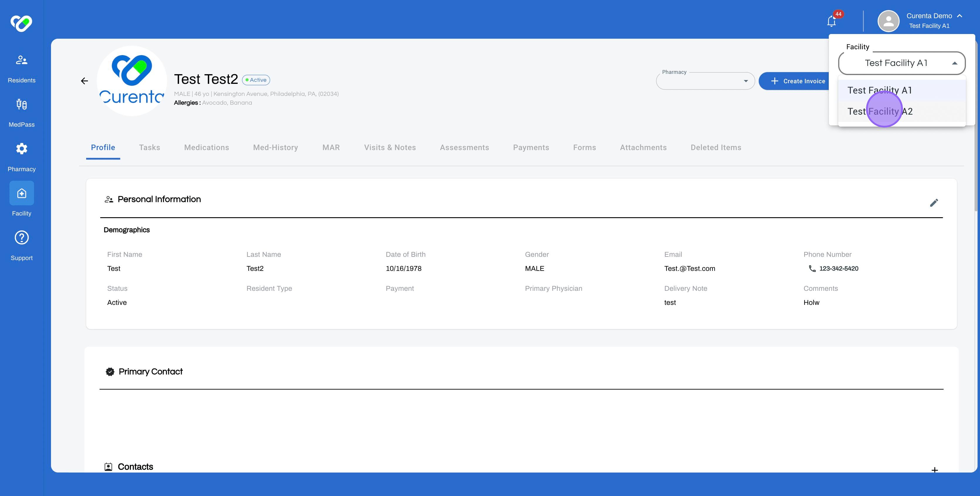
Task: Select Test Facility A2 option
Action: click(902, 111)
